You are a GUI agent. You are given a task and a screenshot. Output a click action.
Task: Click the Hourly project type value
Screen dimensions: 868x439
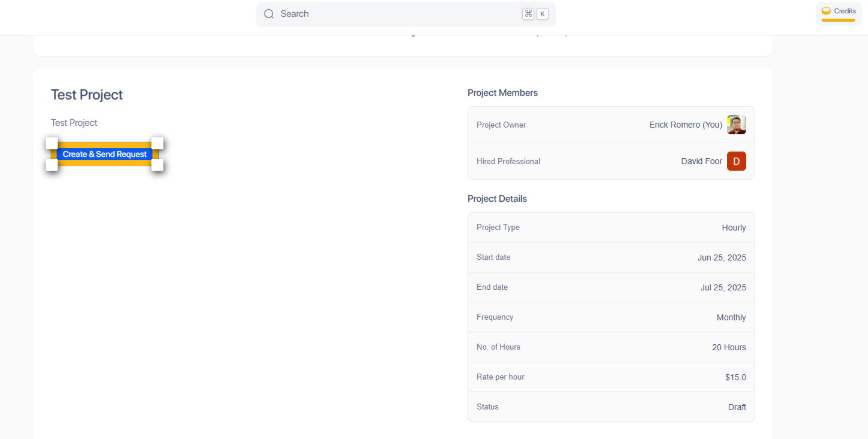coord(733,228)
